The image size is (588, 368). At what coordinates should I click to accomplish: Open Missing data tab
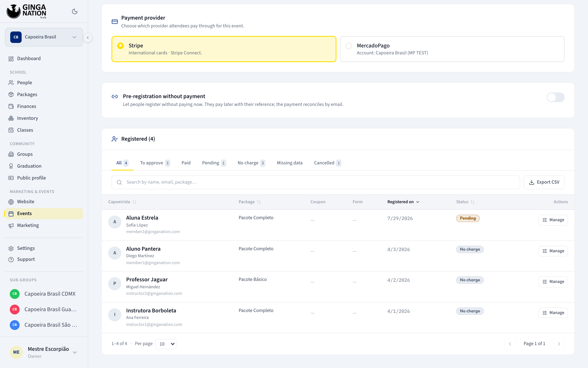290,163
